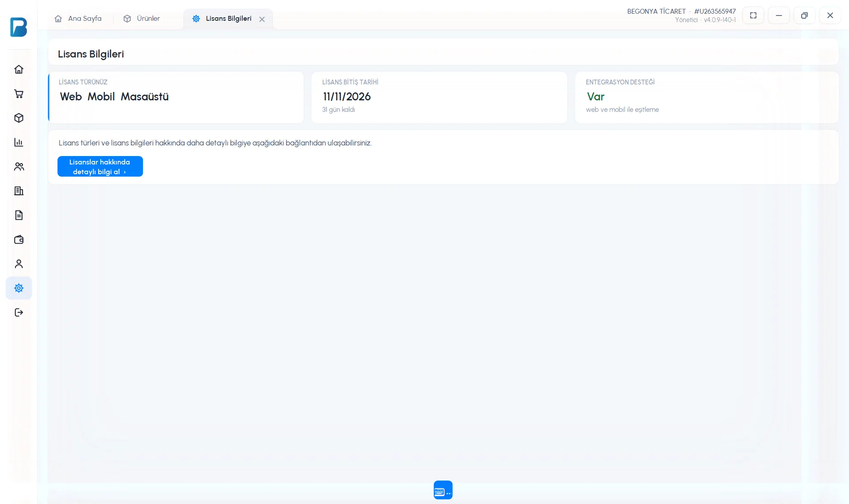Click the 31 gün kaldı remaining days text

click(x=338, y=110)
